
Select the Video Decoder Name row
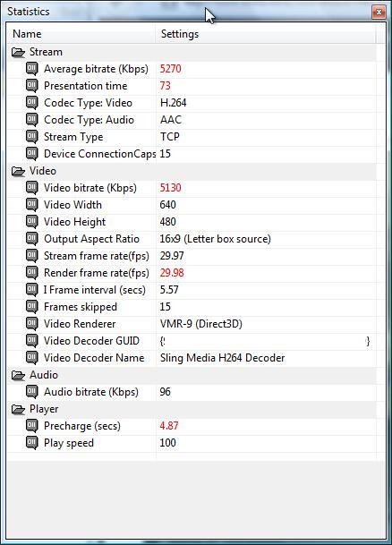192,358
